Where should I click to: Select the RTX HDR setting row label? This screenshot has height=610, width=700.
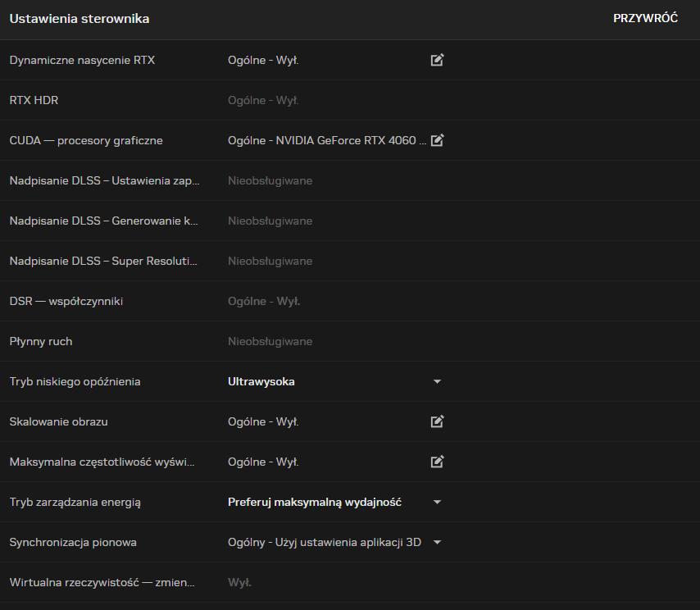tap(34, 100)
